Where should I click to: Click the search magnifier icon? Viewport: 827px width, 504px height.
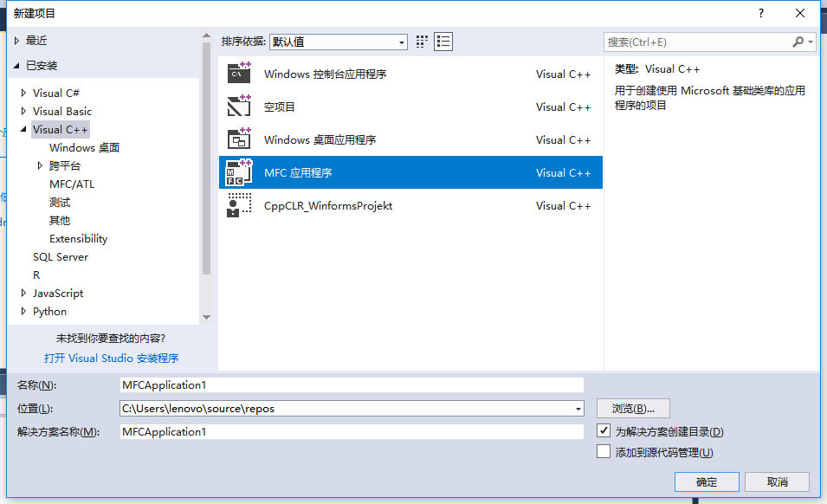pos(798,42)
